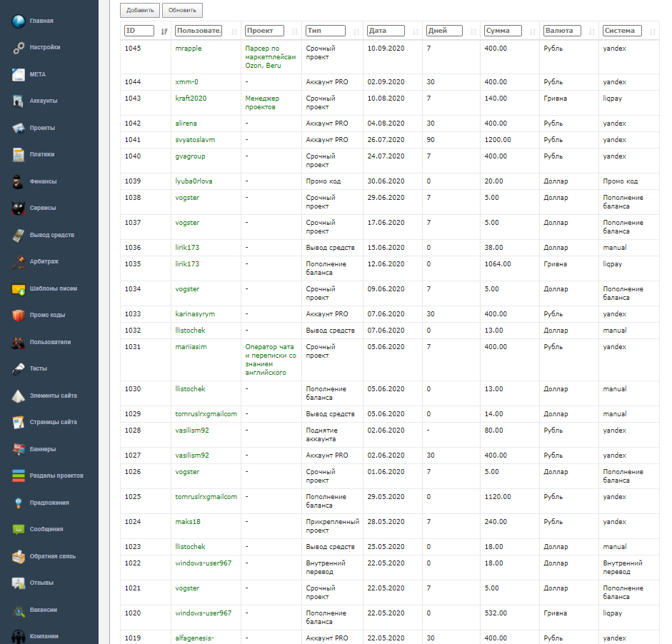Open the Вакансии search icon
The image size is (672, 644).
tap(19, 610)
